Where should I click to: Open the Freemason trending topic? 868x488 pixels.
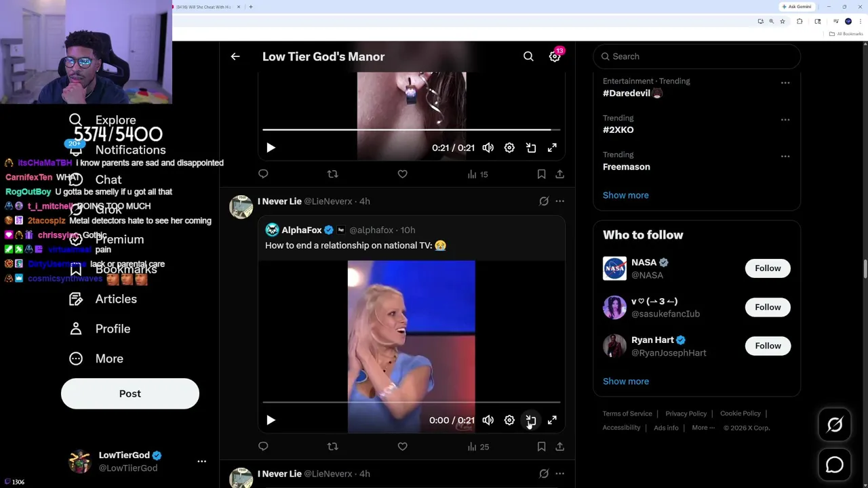[x=626, y=167]
